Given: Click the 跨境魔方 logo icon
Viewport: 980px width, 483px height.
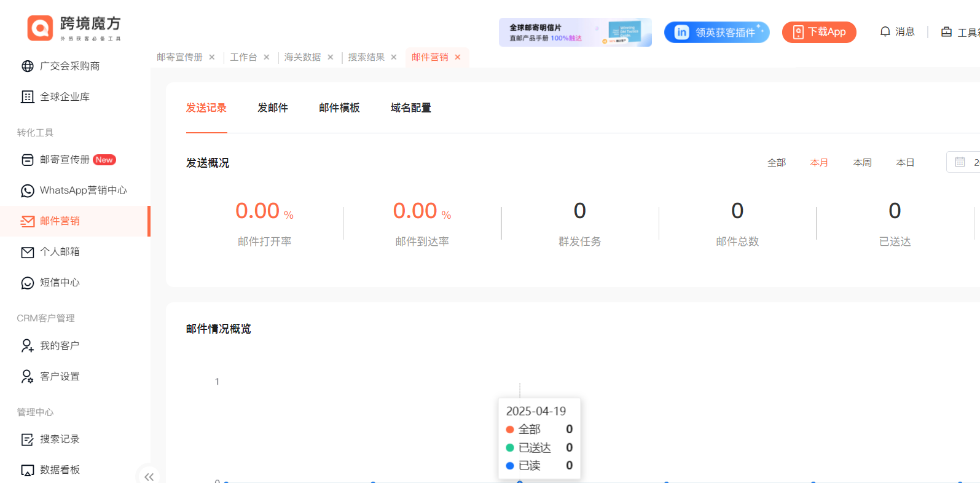Looking at the screenshot, I should [40, 28].
